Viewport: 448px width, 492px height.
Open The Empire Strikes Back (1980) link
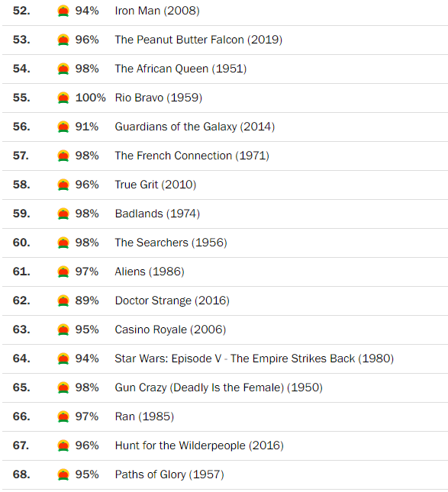pyautogui.click(x=254, y=359)
